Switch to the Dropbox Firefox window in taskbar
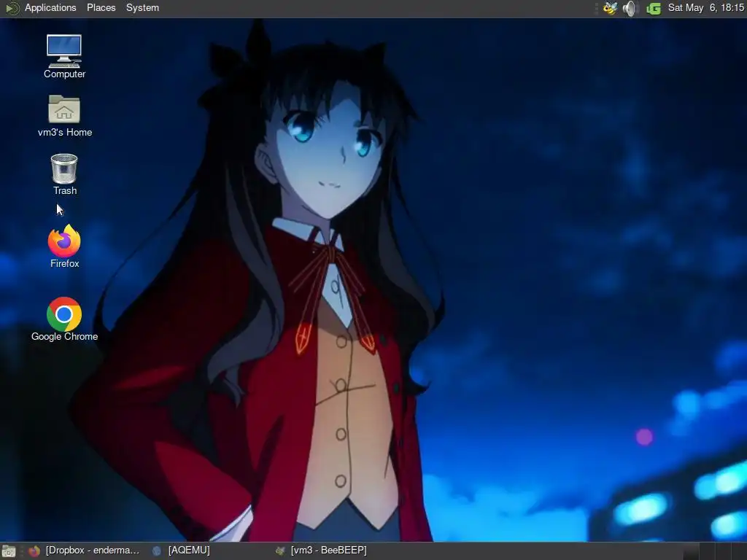The width and height of the screenshot is (747, 560). [x=85, y=551]
